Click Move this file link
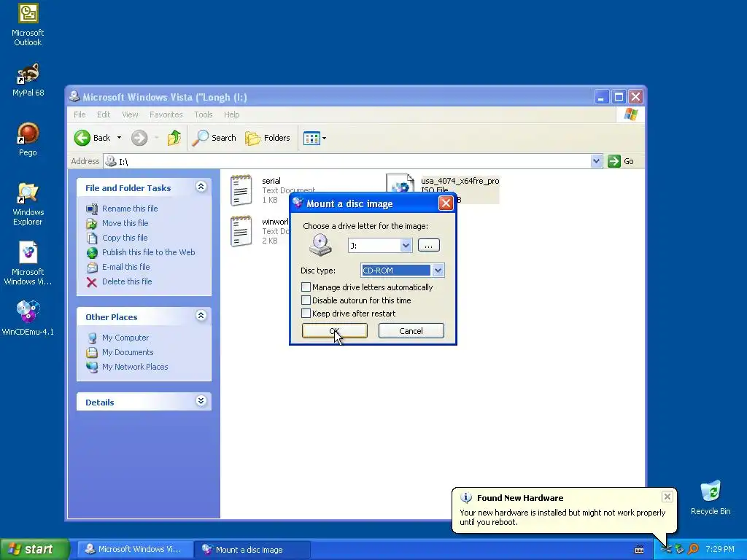The image size is (747, 560). click(x=125, y=223)
